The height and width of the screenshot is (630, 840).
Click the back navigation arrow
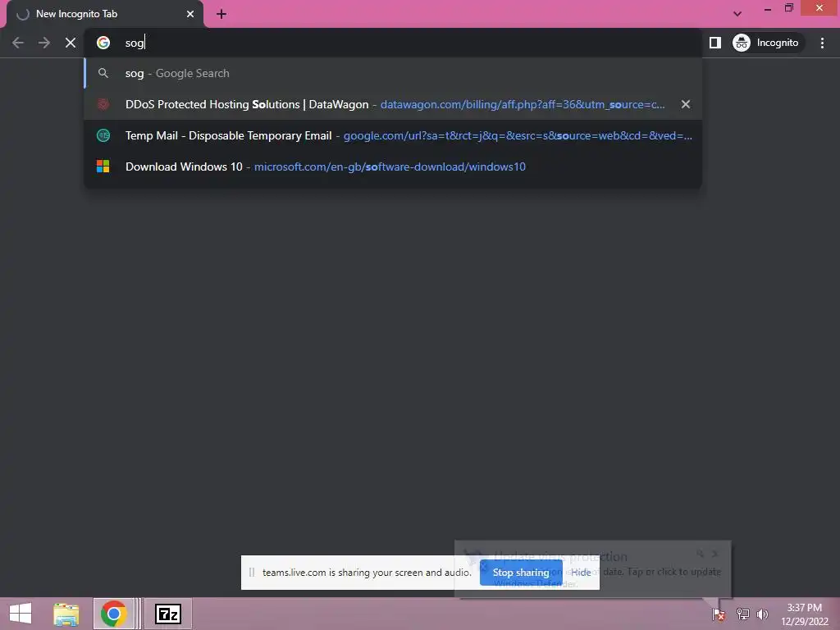[18, 43]
